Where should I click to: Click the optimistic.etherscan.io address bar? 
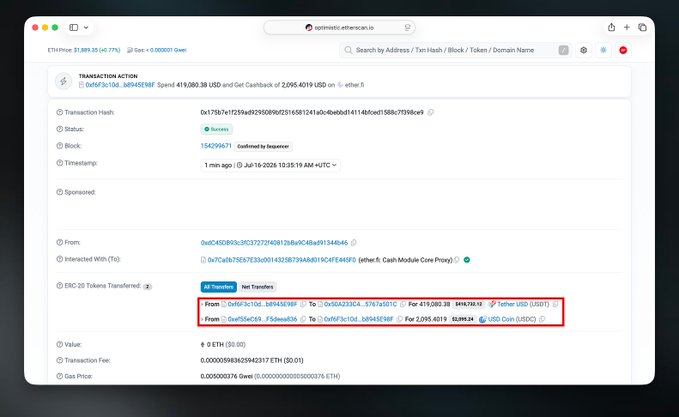339,27
